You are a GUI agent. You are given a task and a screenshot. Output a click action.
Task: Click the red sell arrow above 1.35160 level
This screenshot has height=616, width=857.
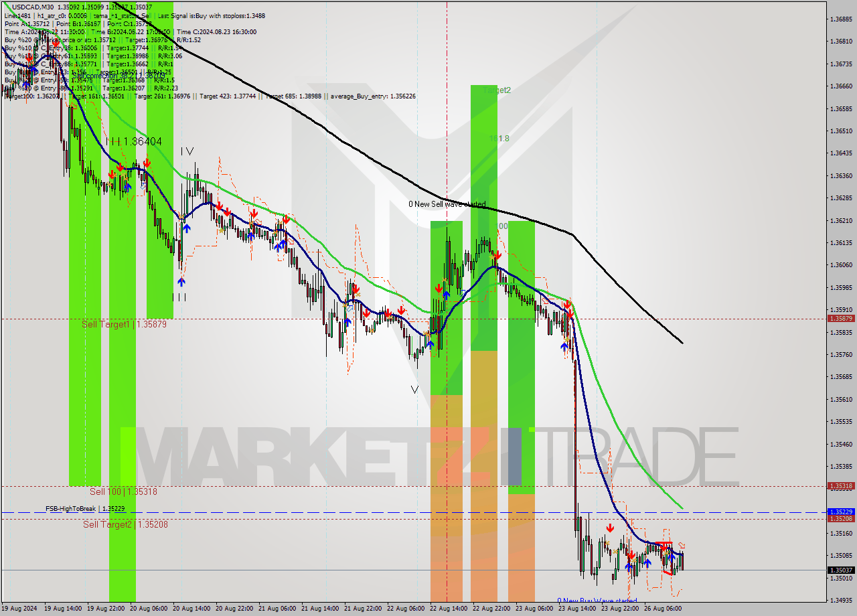pos(609,528)
